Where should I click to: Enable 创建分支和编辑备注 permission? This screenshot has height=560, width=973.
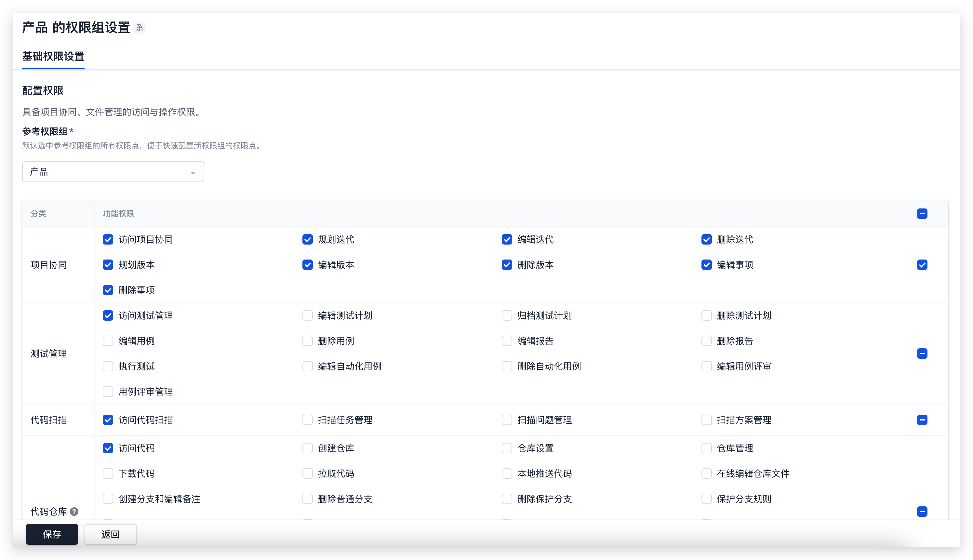(108, 499)
